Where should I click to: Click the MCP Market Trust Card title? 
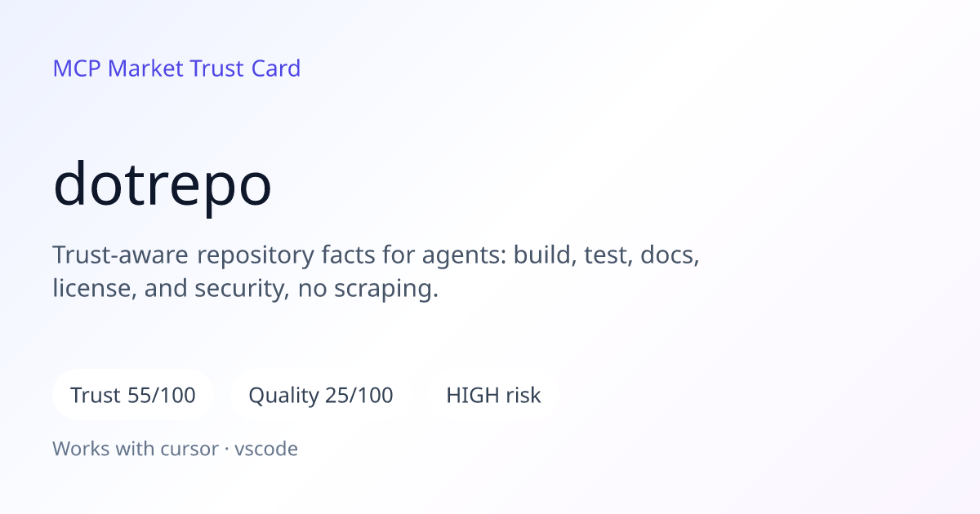coord(176,69)
